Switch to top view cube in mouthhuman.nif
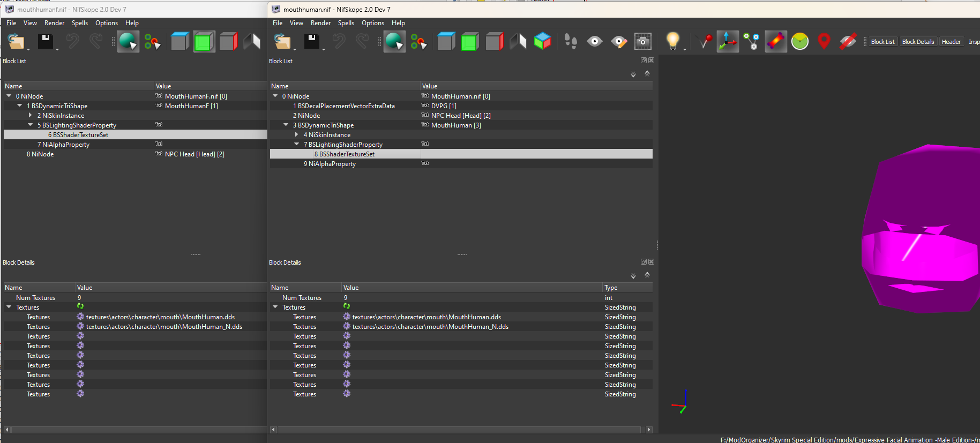The height and width of the screenshot is (443, 980). (x=446, y=41)
